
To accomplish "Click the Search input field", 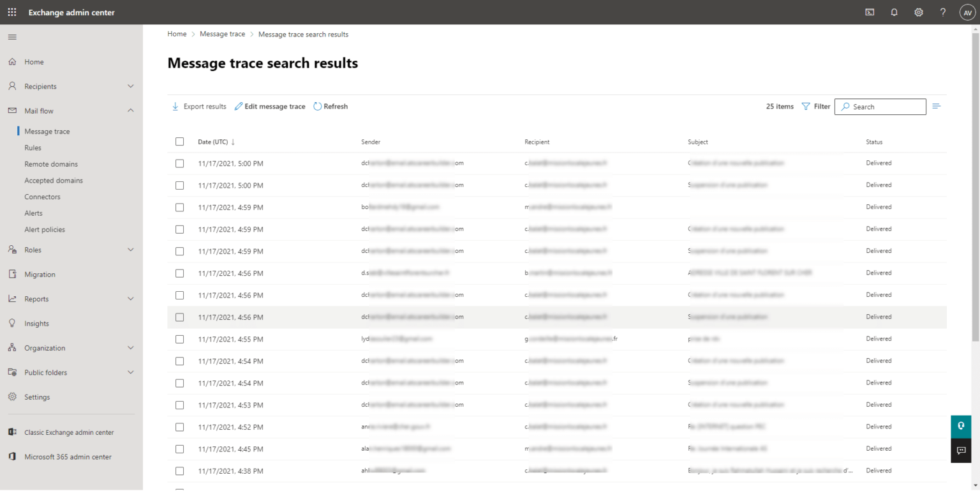I will (880, 107).
